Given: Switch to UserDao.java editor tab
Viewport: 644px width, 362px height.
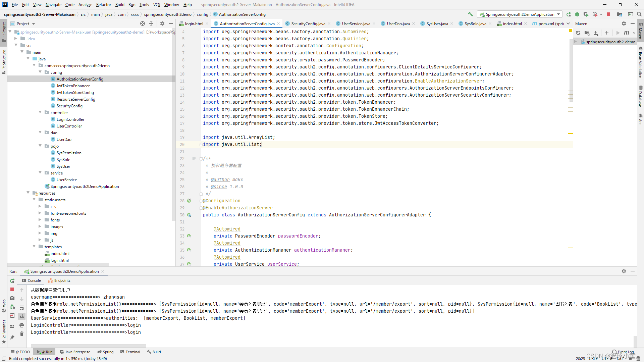Looking at the screenshot, I should tap(398, 23).
